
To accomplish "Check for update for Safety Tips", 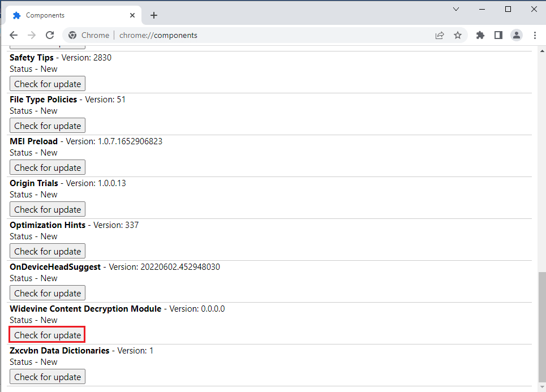I will 48,84.
